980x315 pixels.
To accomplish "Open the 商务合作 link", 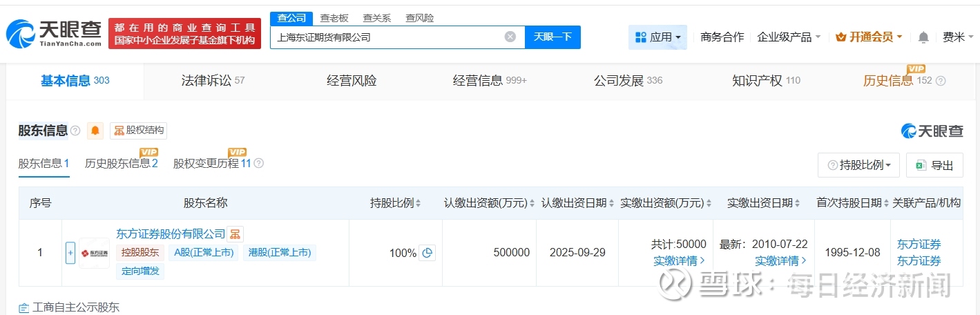I will (x=722, y=37).
